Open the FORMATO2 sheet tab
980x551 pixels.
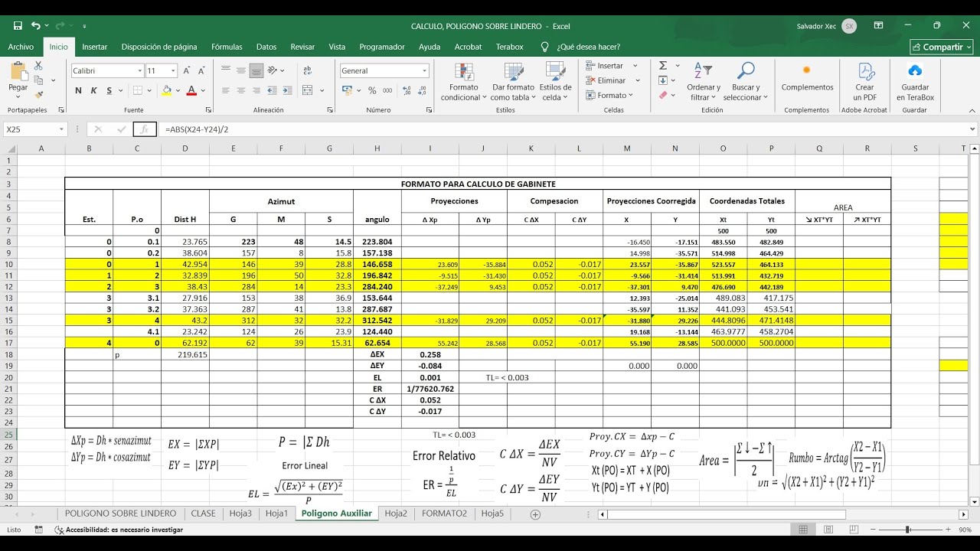(444, 514)
